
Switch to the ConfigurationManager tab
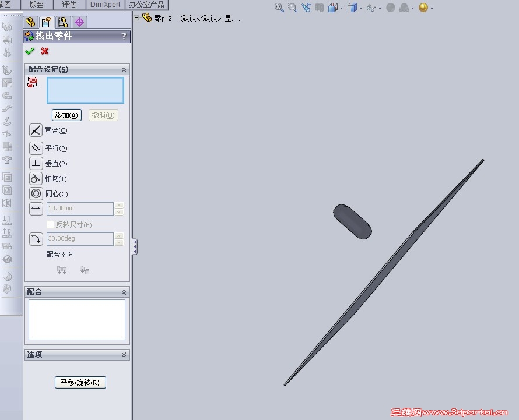[x=63, y=22]
